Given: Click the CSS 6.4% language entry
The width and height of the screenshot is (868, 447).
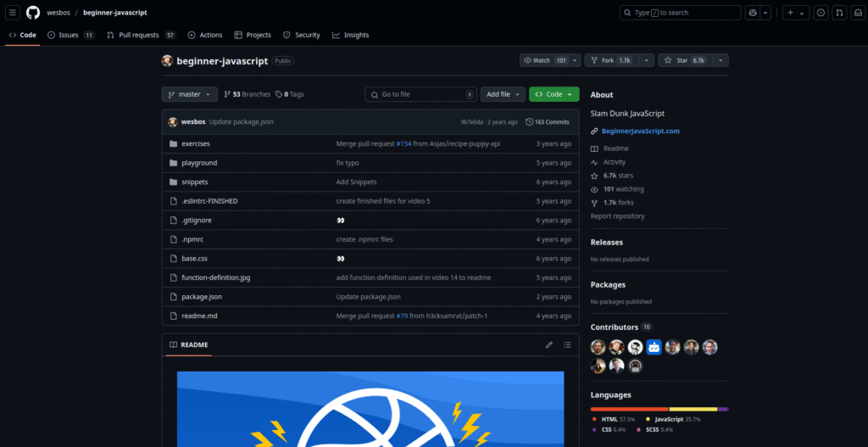Looking at the screenshot, I should click(x=609, y=429).
